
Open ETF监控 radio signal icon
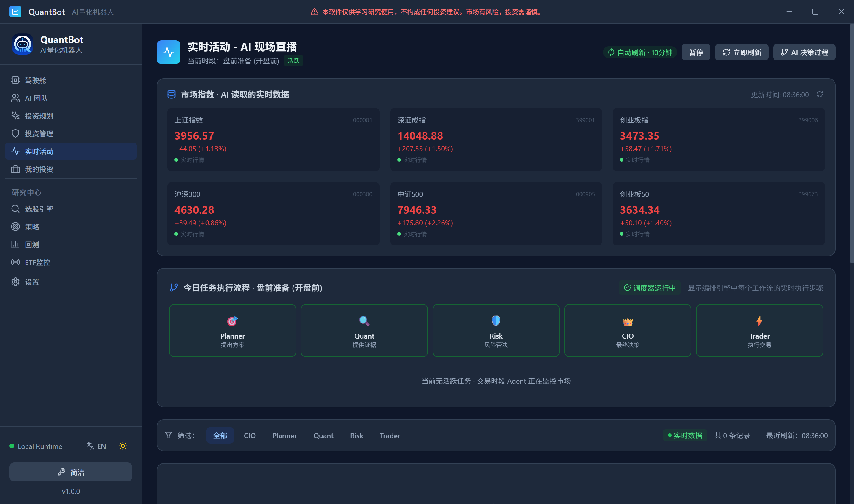[15, 262]
